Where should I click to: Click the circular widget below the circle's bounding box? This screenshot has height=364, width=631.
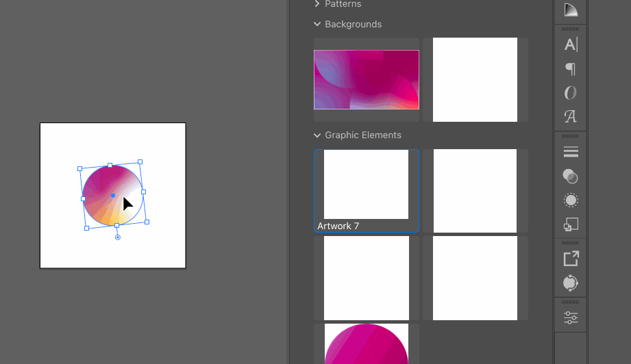(118, 237)
